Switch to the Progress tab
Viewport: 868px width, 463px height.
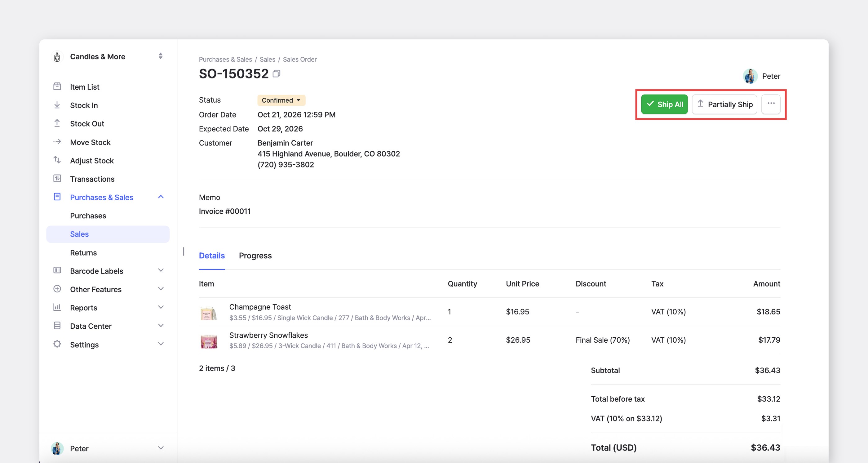255,256
